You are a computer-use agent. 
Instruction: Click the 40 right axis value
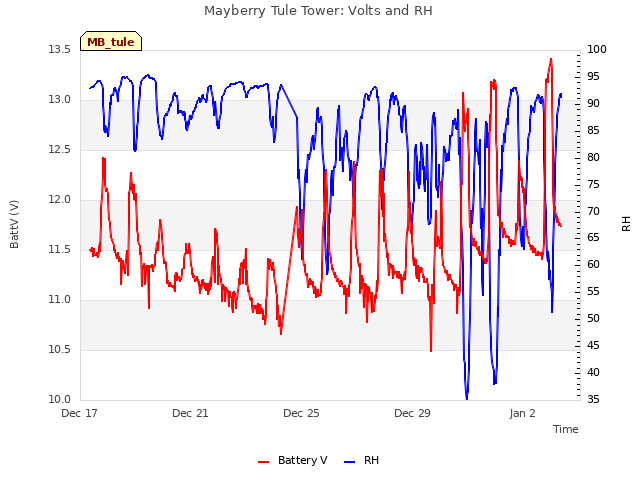[x=593, y=372]
